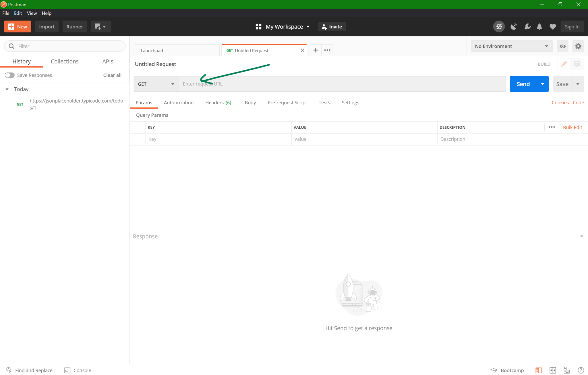Screen dimensions: 588x375
Task: Collapse the Today history group
Action: point(7,89)
